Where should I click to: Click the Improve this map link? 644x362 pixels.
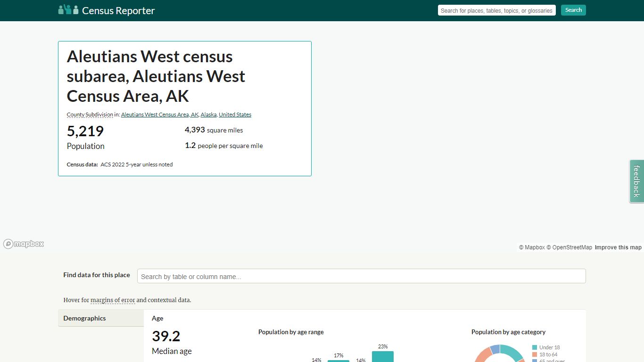tap(618, 247)
